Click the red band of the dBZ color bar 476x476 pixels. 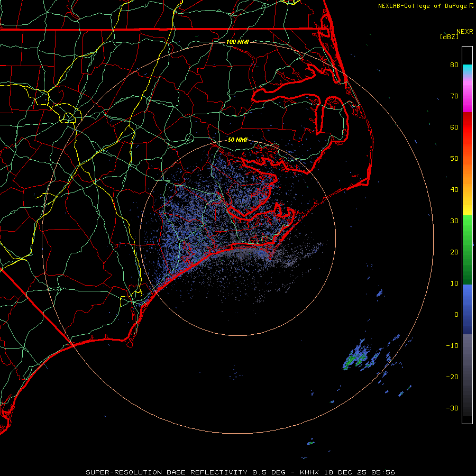tap(467, 131)
